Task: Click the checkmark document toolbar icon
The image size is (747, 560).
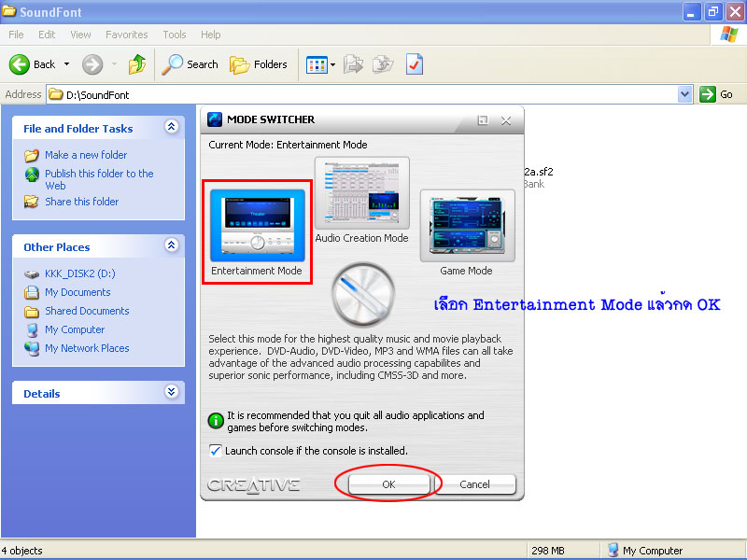Action: (x=415, y=64)
